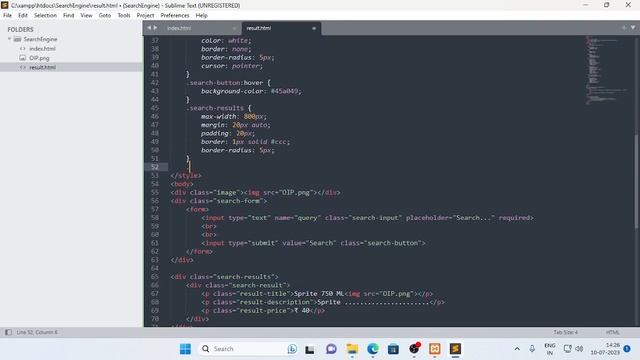Click line number 65 in gutter
The width and height of the screenshot is (640, 360).
pos(155,276)
